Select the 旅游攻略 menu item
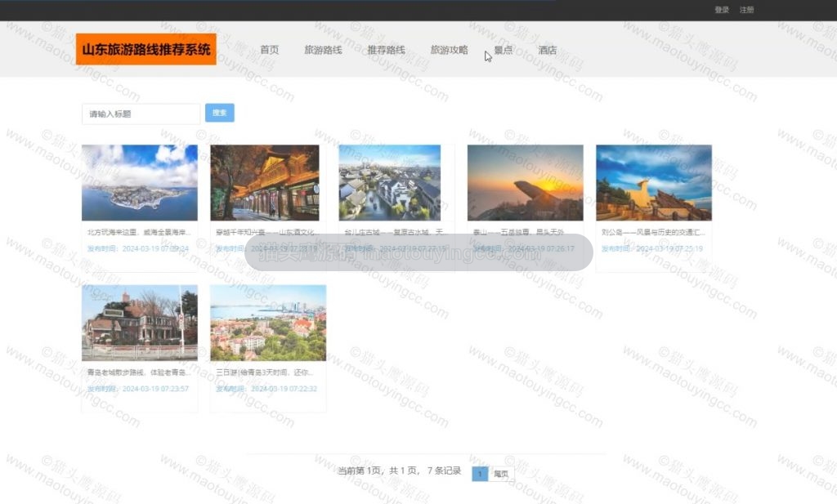 coord(449,50)
